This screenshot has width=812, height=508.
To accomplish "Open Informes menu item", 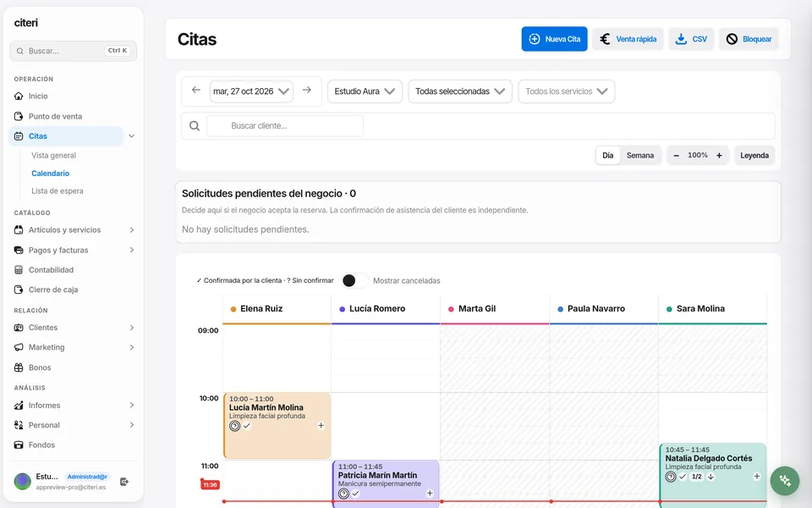I will (45, 406).
